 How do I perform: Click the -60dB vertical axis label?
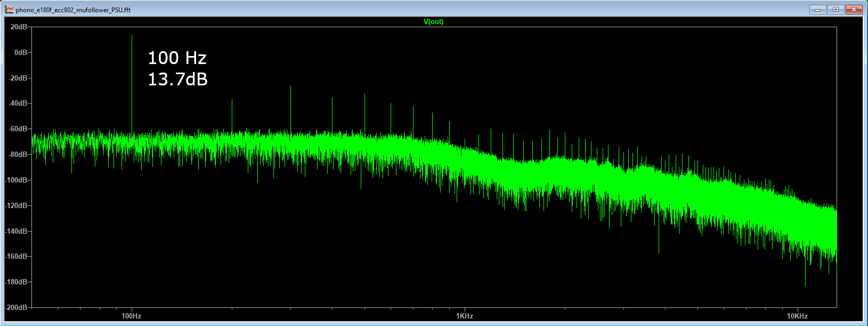(18, 129)
